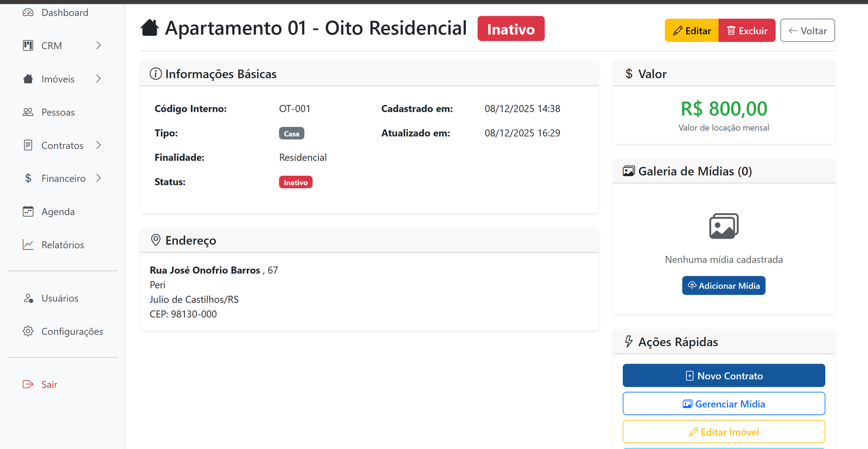Click the empty gallery image placeholder icon
This screenshot has width=868, height=449.
coord(724,226)
